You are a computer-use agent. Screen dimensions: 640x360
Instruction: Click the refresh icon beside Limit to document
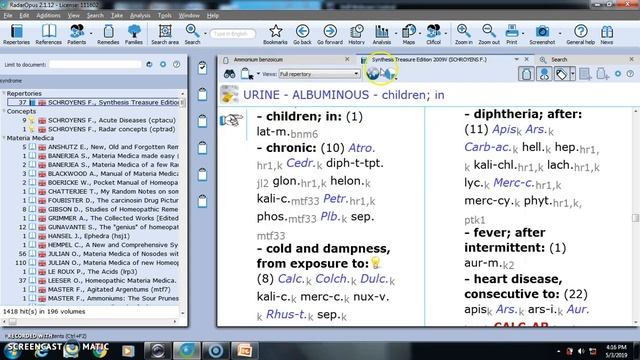click(x=149, y=64)
